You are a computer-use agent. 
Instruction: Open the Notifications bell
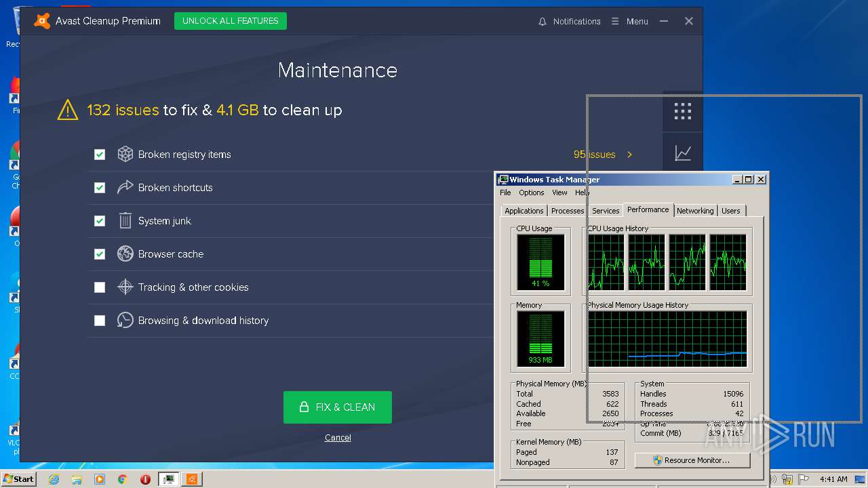pyautogui.click(x=542, y=22)
